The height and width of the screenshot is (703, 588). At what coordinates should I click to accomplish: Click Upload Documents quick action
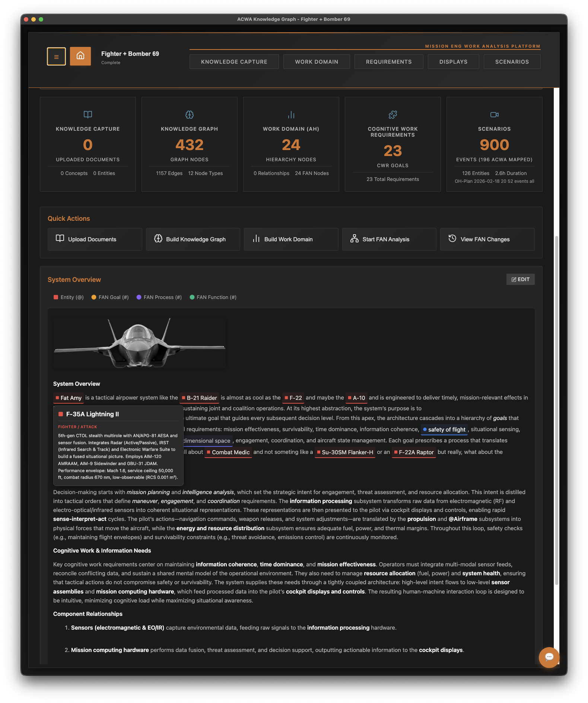tap(95, 239)
